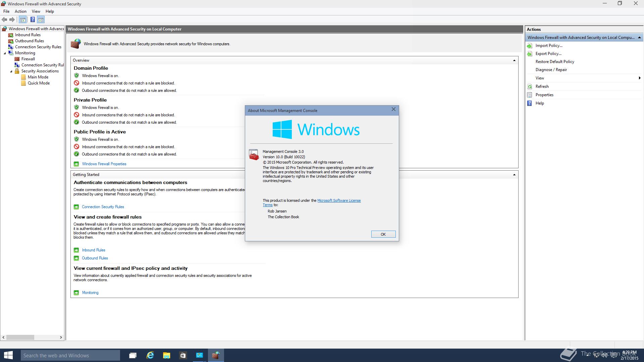Viewport: 644px width, 362px height.
Task: Follow the Outbound Rules link in Getting Started
Action: click(95, 258)
